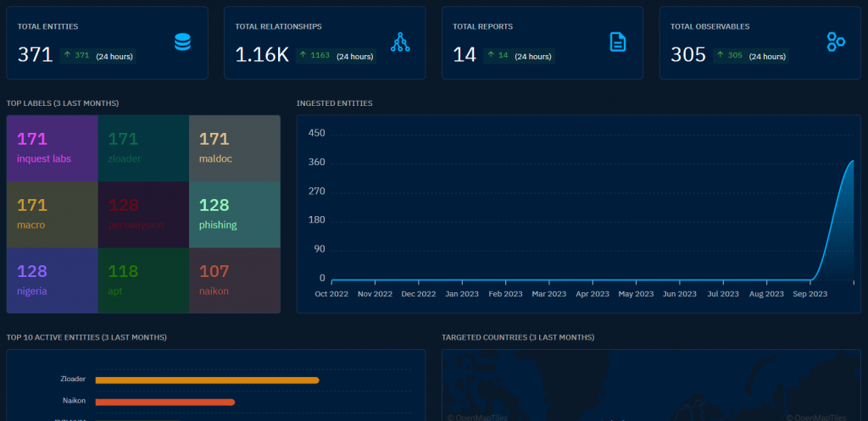Click green up arrow beside 371 entities
This screenshot has width=868, height=421.
[68, 55]
